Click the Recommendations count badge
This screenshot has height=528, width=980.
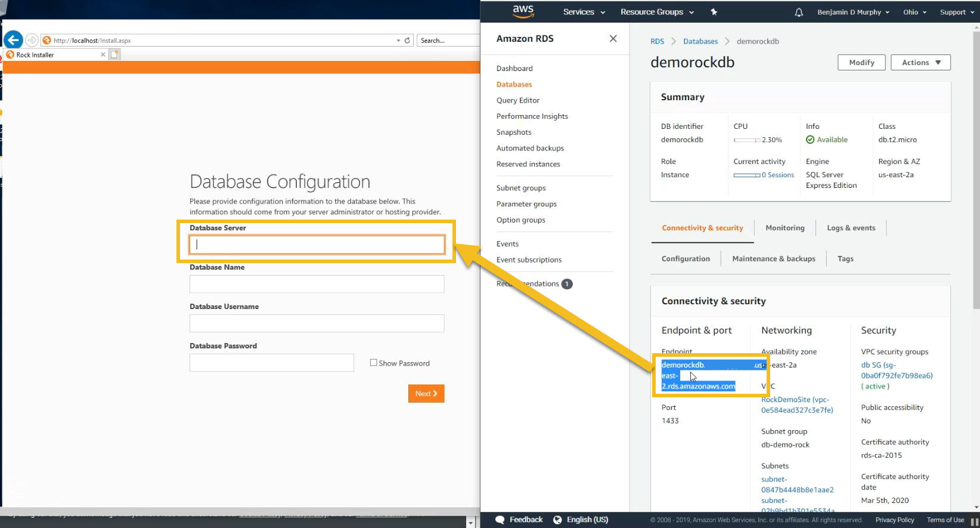(567, 284)
